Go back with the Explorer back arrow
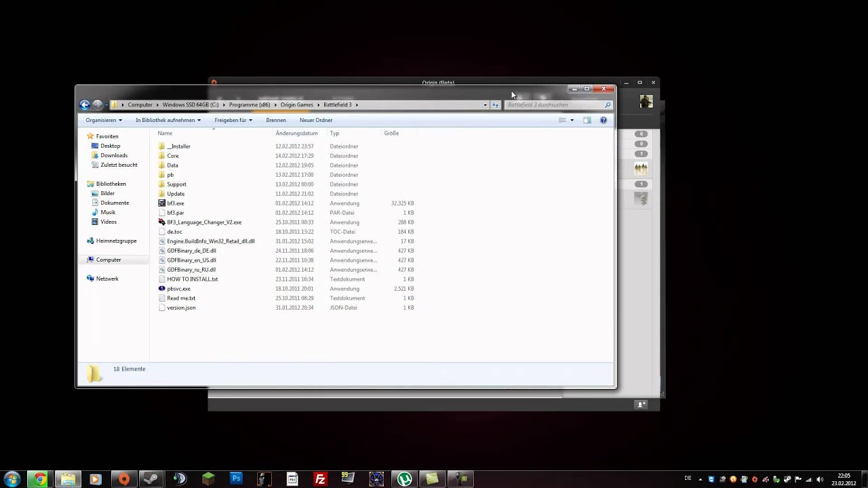The height and width of the screenshot is (488, 868). click(85, 105)
